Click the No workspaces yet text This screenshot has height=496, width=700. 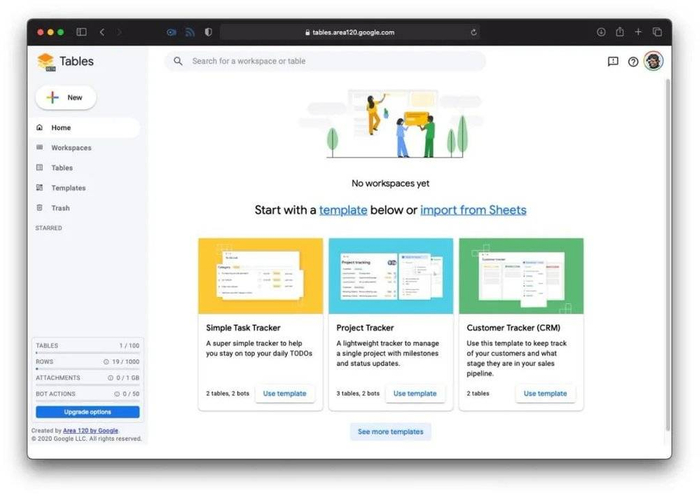coord(391,183)
